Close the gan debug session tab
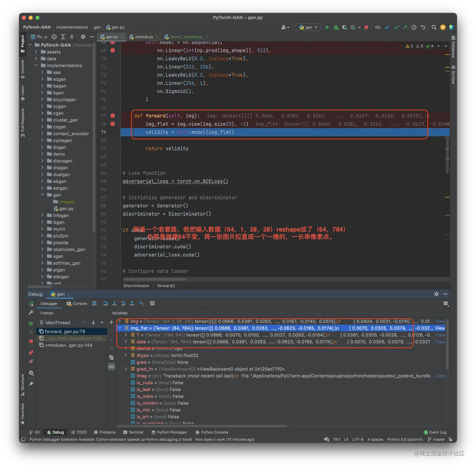 68,294
